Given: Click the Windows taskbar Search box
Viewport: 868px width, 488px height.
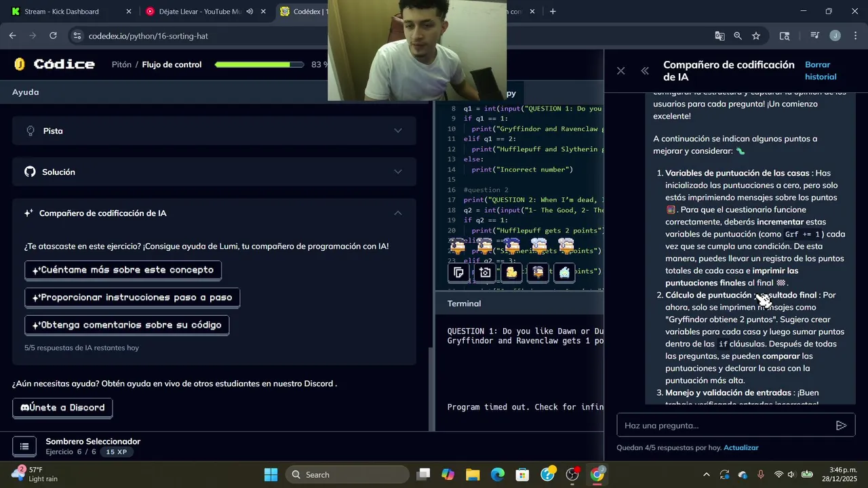Looking at the screenshot, I should pyautogui.click(x=349, y=474).
